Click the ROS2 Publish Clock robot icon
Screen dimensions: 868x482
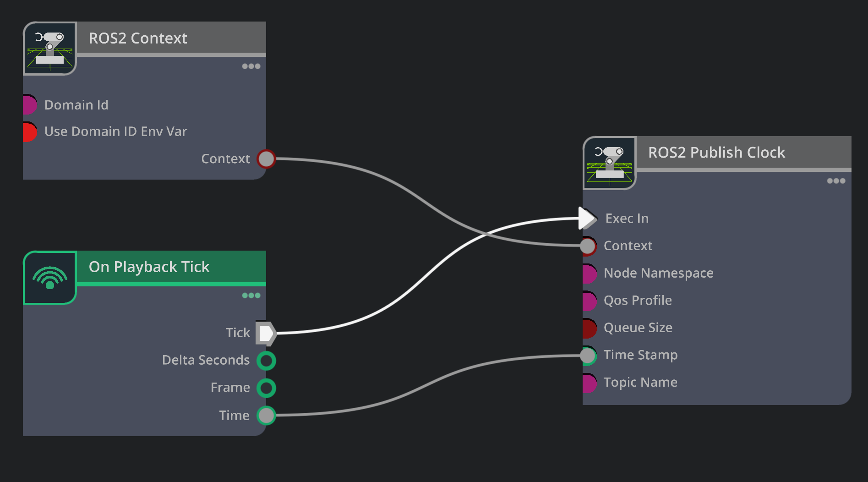609,163
